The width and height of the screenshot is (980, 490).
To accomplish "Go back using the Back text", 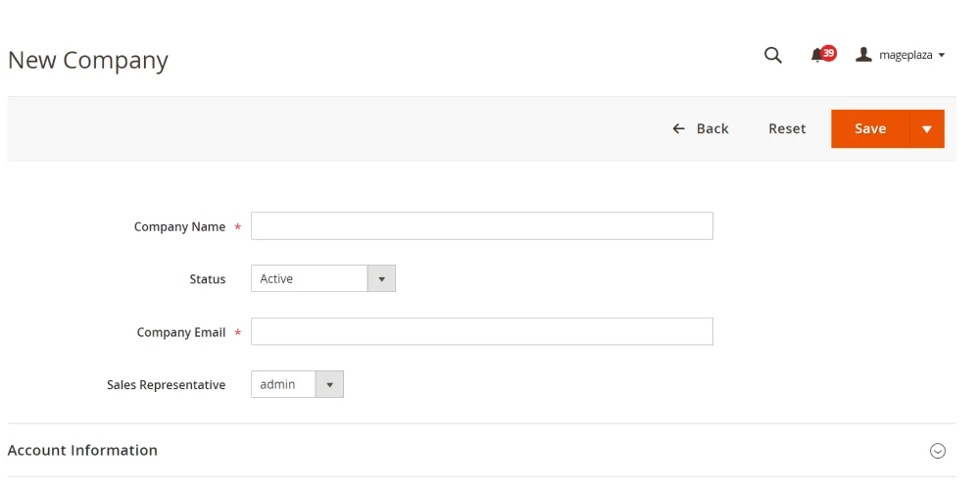I will (712, 128).
